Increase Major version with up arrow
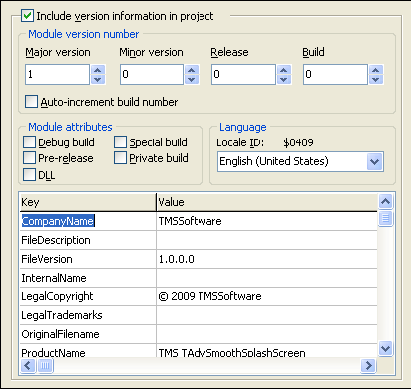The image size is (411, 389). coord(98,70)
